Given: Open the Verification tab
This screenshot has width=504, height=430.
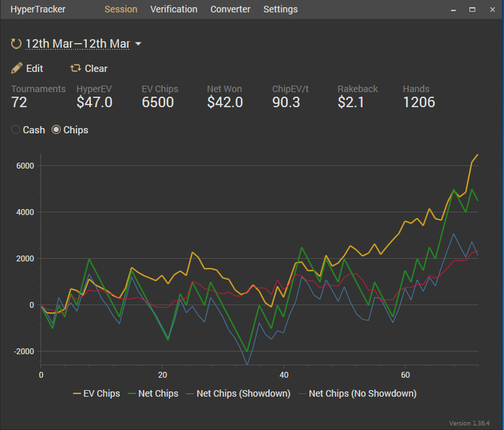Looking at the screenshot, I should click(x=174, y=9).
